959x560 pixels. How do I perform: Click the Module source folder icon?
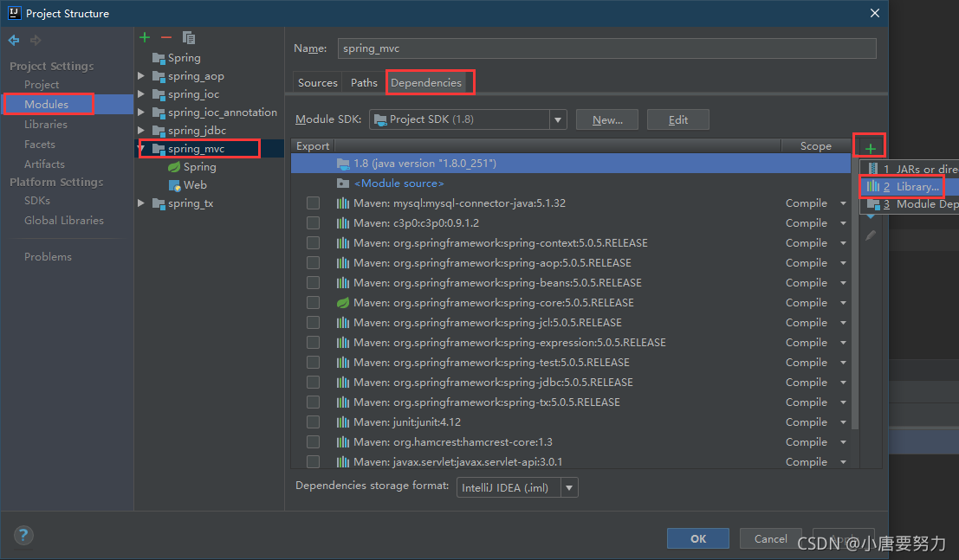click(x=343, y=183)
